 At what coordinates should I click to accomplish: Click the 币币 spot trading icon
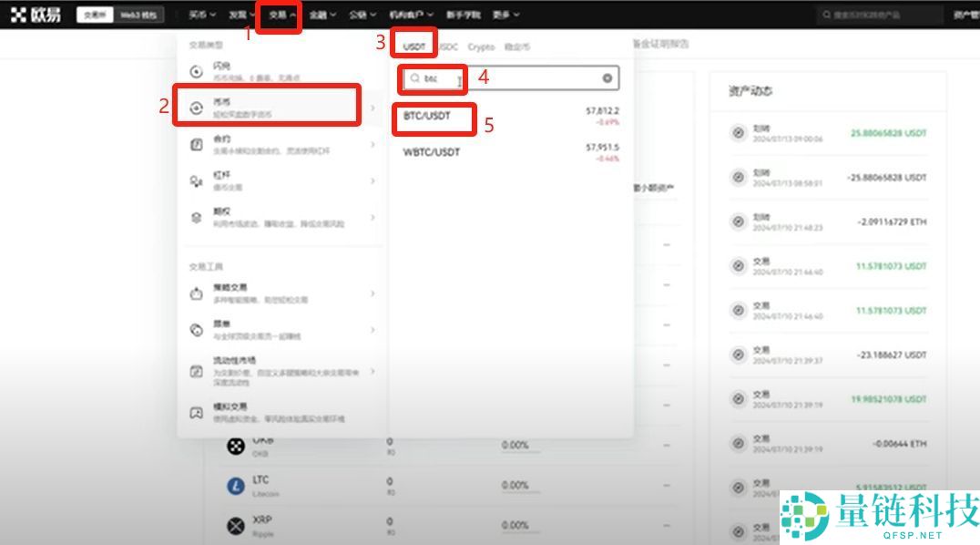point(195,105)
